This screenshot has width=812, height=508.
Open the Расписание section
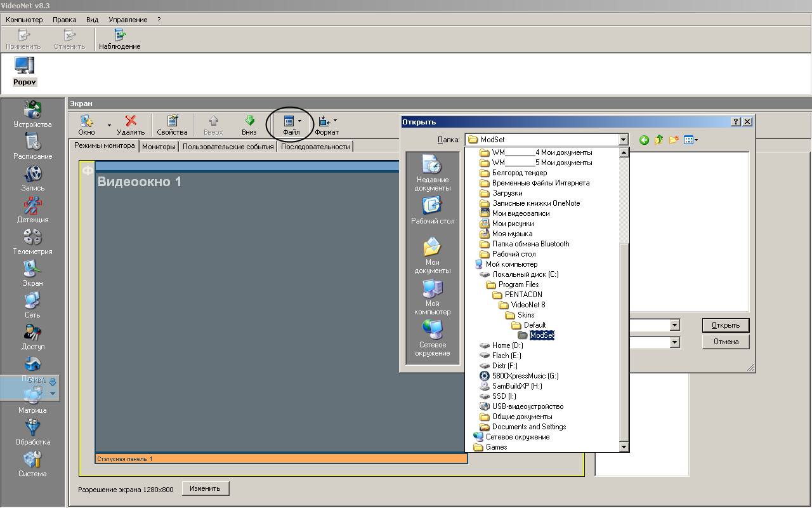[x=32, y=146]
